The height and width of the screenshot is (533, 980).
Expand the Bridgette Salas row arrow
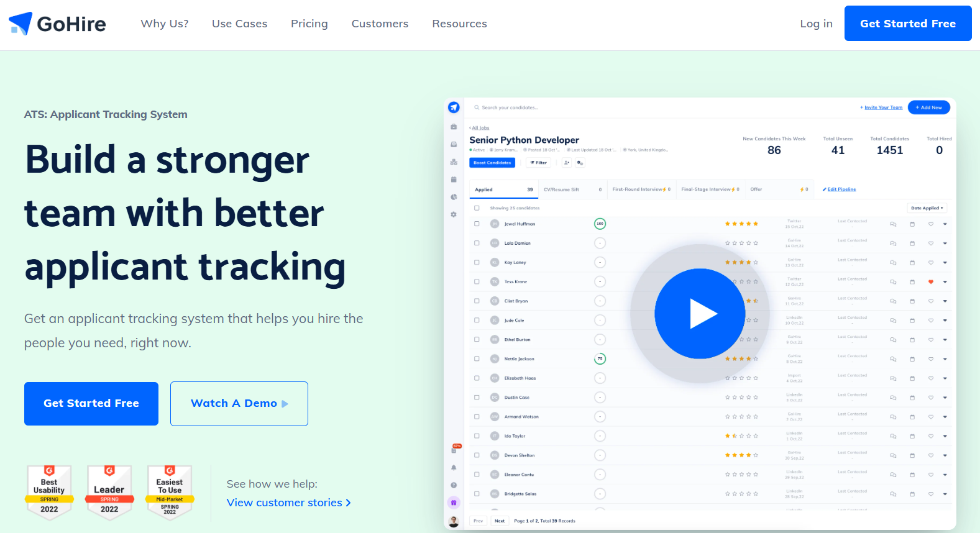click(945, 494)
